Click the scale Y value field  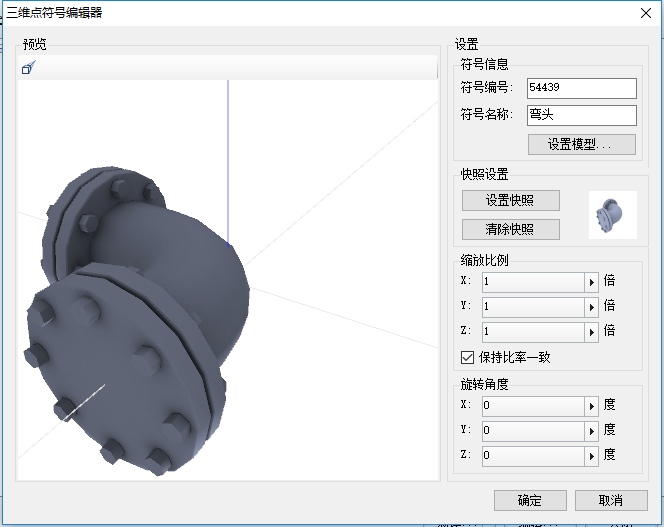pyautogui.click(x=533, y=307)
